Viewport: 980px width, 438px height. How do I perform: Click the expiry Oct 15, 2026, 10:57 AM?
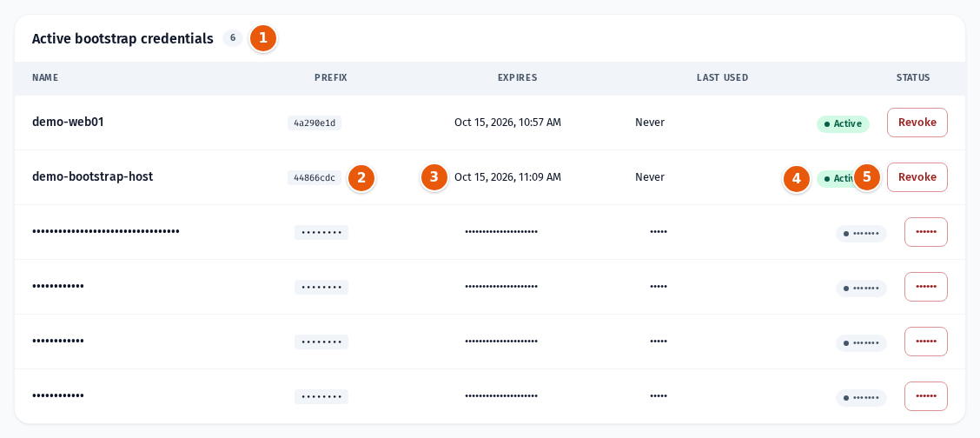(x=507, y=123)
